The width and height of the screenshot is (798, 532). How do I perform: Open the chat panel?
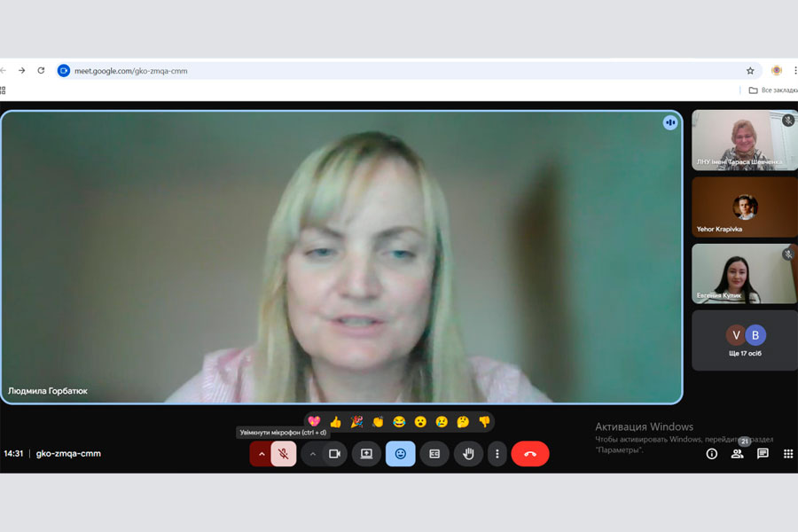pos(763,454)
